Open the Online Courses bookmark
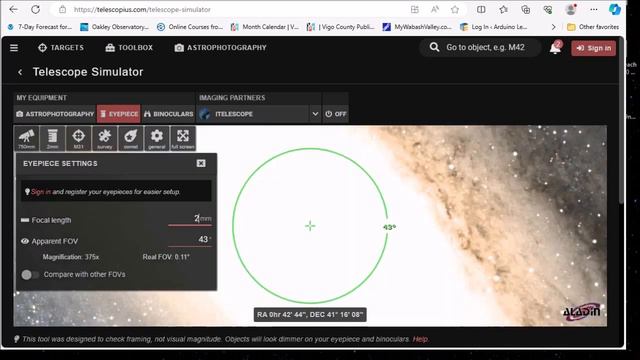The width and height of the screenshot is (640, 360). coord(190,27)
